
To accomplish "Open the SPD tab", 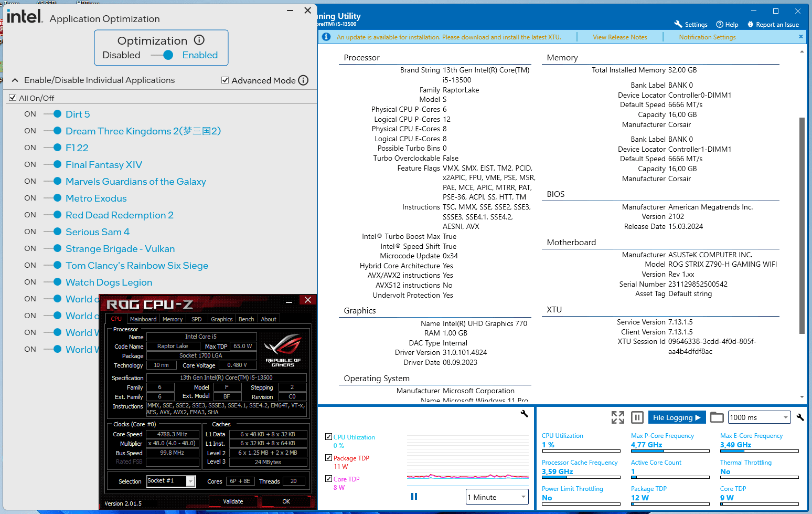I will coord(197,319).
